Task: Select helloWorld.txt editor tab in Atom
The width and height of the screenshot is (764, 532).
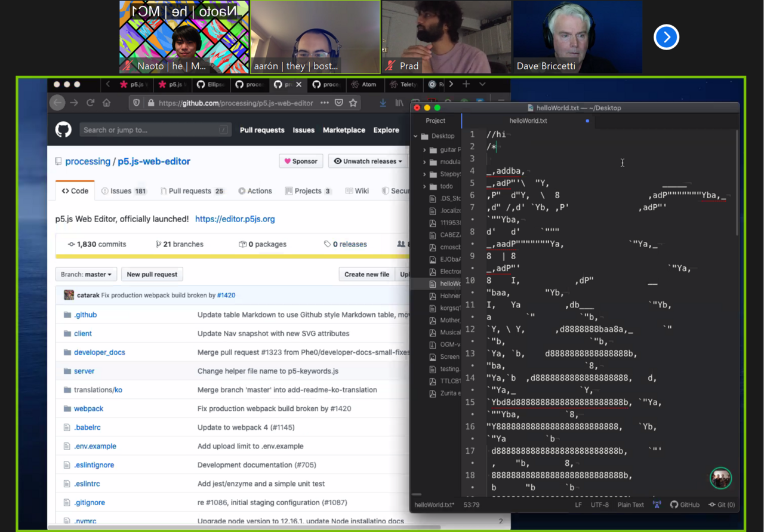Action: (528, 121)
